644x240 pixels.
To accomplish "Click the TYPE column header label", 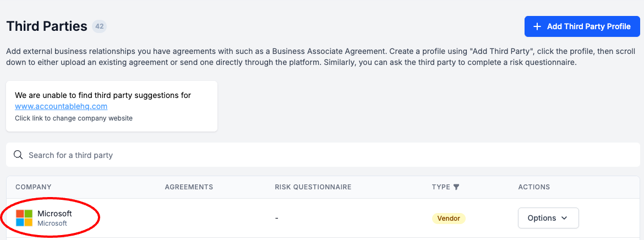I will 441,187.
